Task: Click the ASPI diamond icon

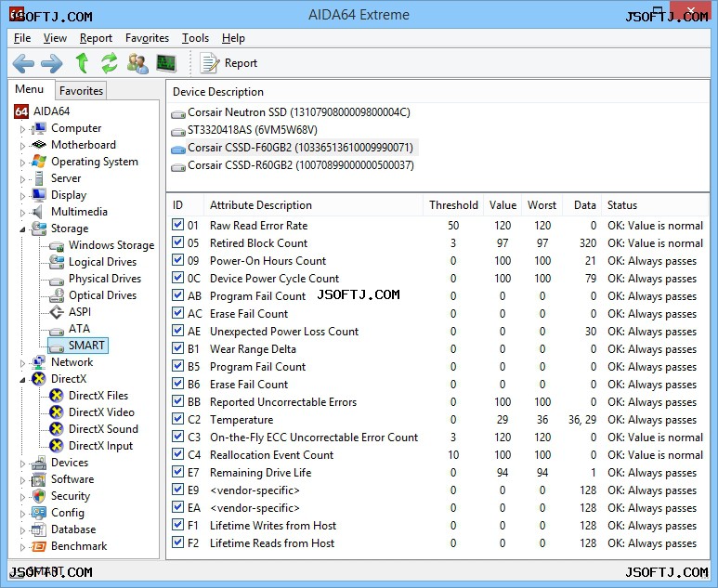Action: 57,312
